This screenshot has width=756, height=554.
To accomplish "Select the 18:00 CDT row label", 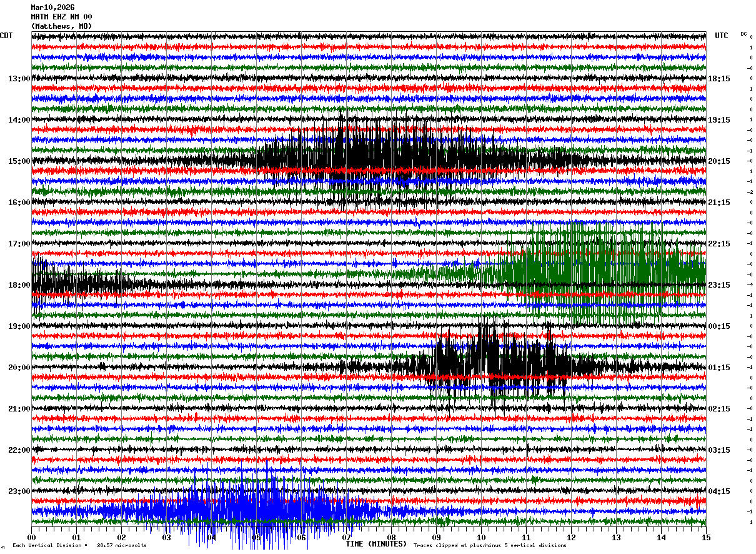I will click(x=19, y=285).
